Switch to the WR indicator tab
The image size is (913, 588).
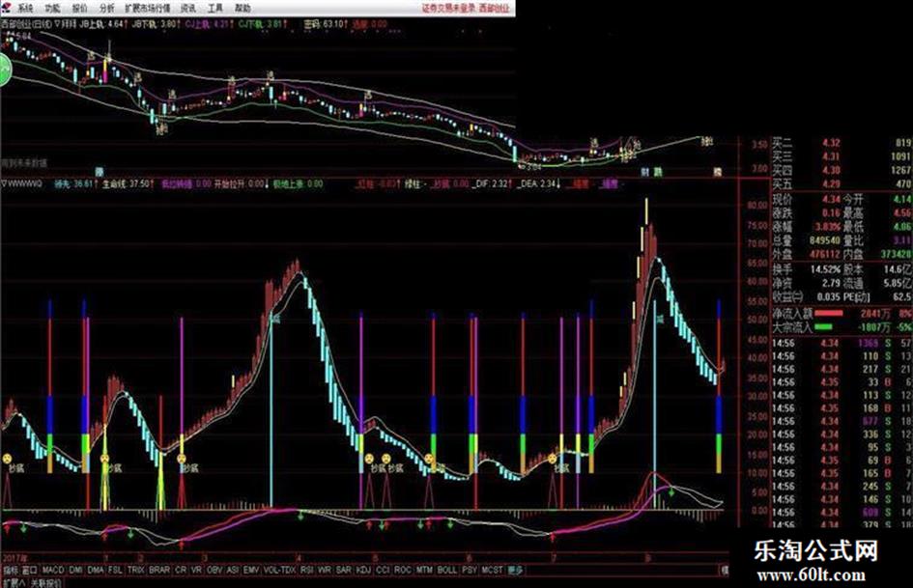tap(325, 570)
